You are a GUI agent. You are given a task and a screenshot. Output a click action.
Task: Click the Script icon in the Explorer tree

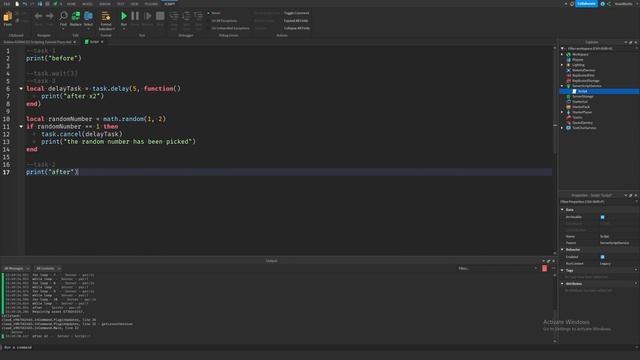pos(574,91)
